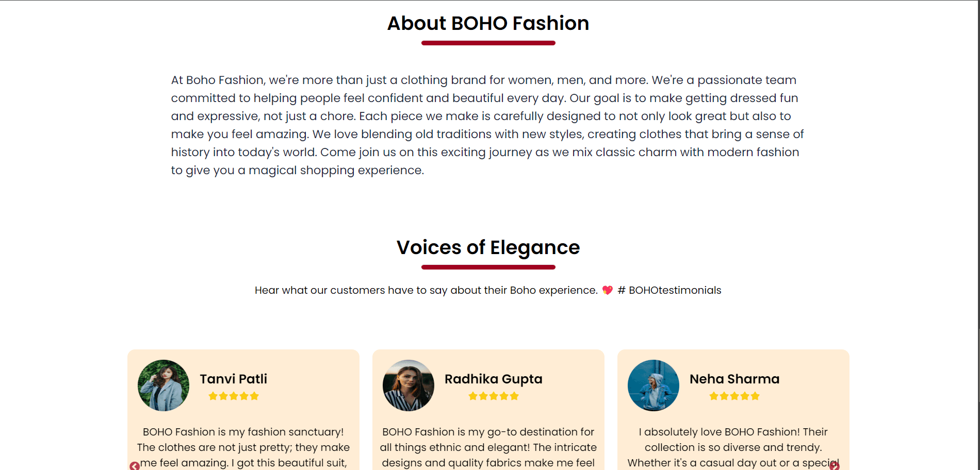Click the page's vertical scrollbar
The height and width of the screenshot is (470, 980).
click(978, 235)
